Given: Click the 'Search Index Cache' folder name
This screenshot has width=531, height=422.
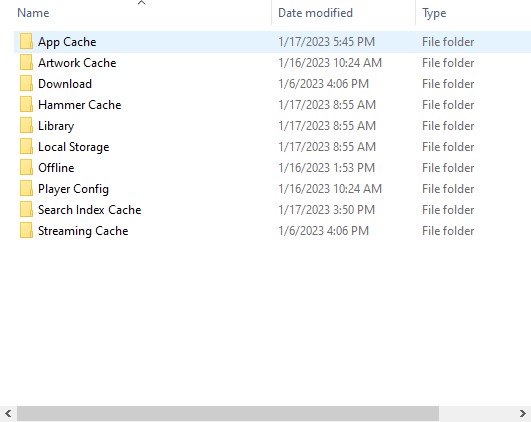Looking at the screenshot, I should pos(89,210).
